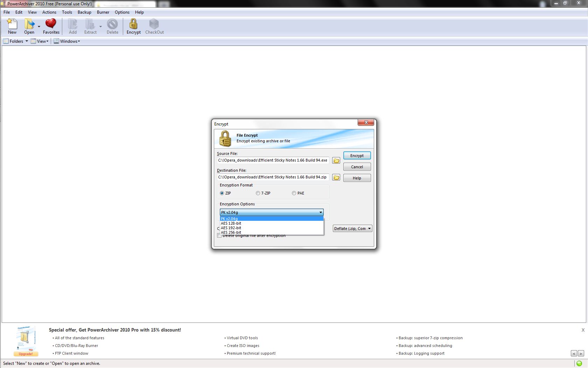This screenshot has width=588, height=368.
Task: Open the Backup menu
Action: coord(84,12)
